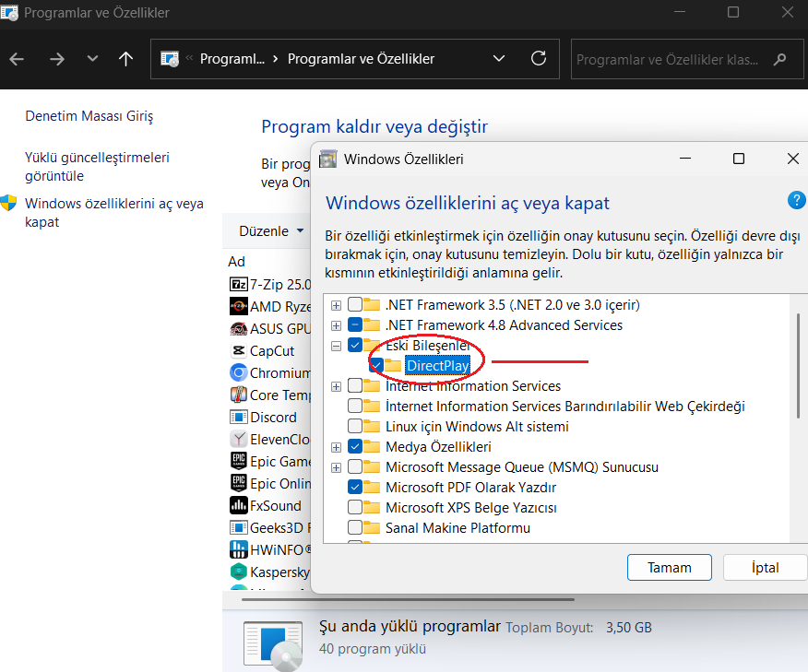
Task: Go forward with the right arrow button
Action: [x=56, y=59]
